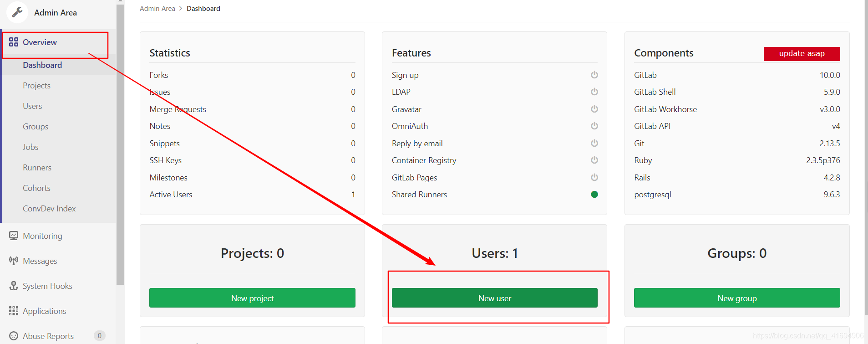Click the Messages broadcast icon
Viewport: 868px width, 344px height.
click(14, 261)
